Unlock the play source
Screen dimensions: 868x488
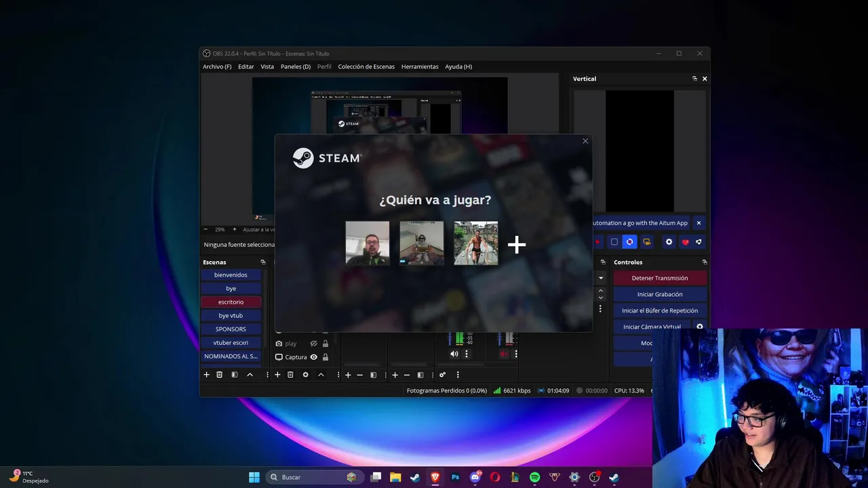coord(325,344)
